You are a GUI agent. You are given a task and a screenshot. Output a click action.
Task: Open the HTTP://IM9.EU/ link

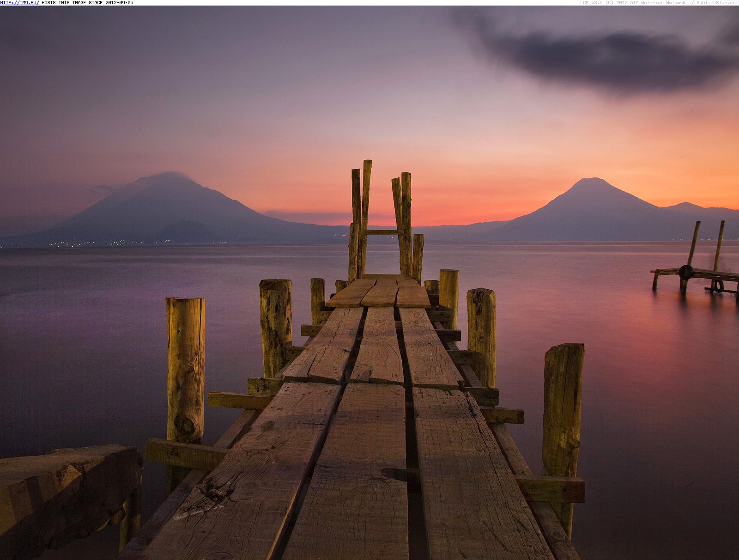coord(20,3)
